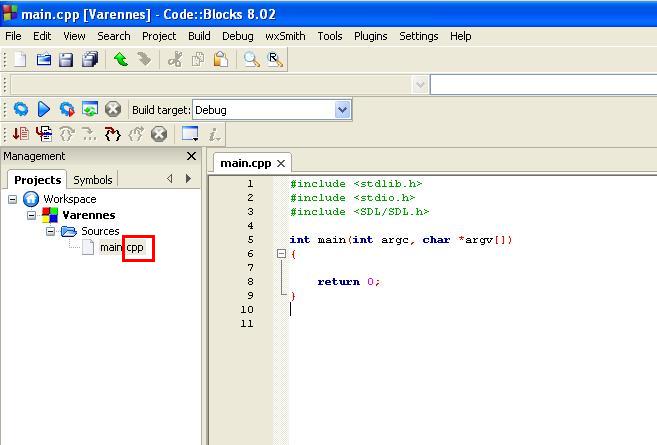The height and width of the screenshot is (445, 657).
Task: Open the Edit menu
Action: pyautogui.click(x=42, y=36)
